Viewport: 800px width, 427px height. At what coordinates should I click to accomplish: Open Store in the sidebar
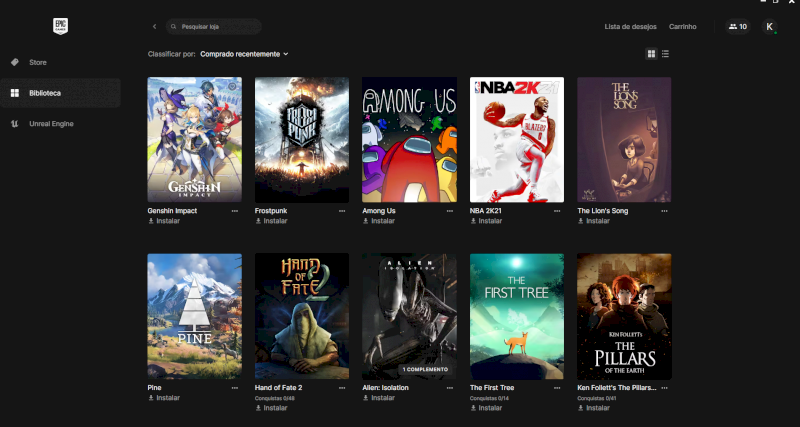click(x=37, y=62)
